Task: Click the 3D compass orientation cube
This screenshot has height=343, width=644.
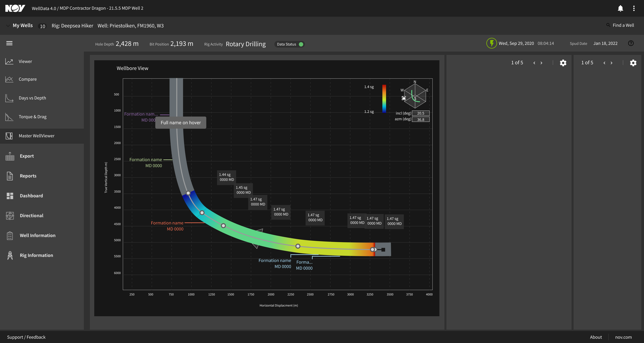Action: tap(415, 96)
